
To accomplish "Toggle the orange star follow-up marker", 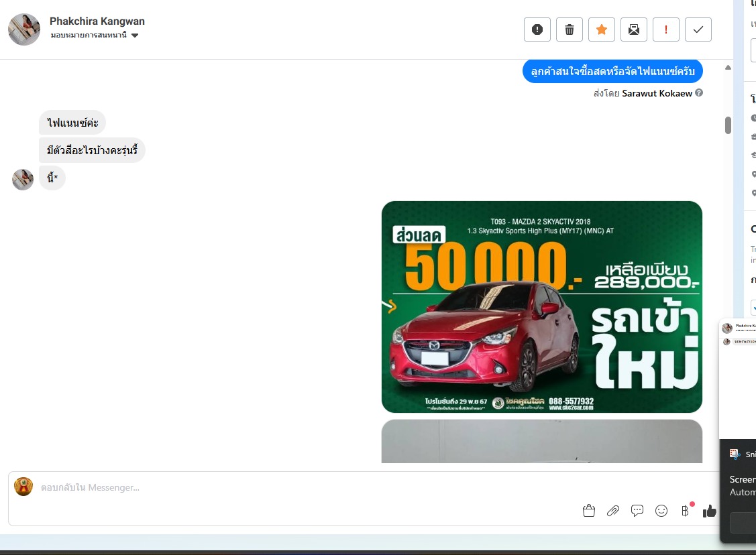I will [602, 30].
